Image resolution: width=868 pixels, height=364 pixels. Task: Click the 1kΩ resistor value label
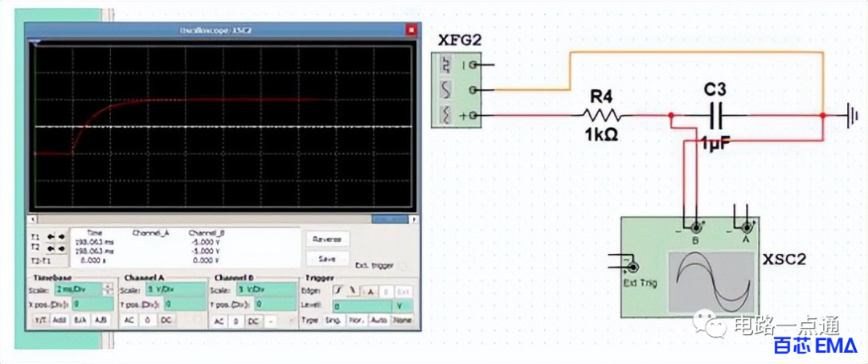point(602,135)
